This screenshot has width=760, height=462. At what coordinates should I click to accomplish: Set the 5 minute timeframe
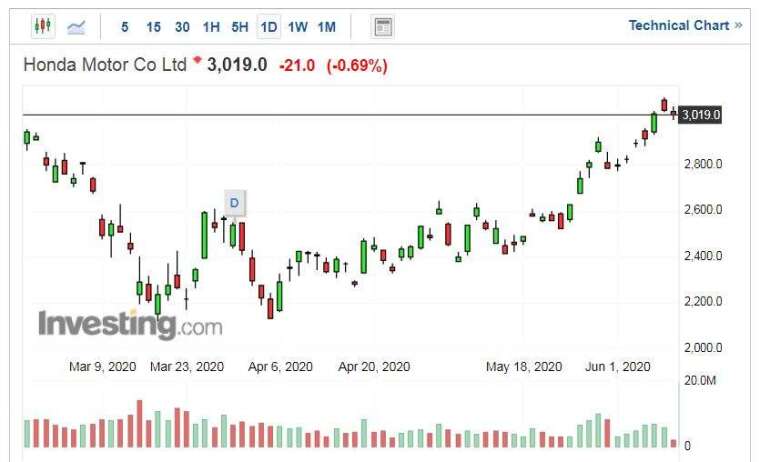click(125, 27)
